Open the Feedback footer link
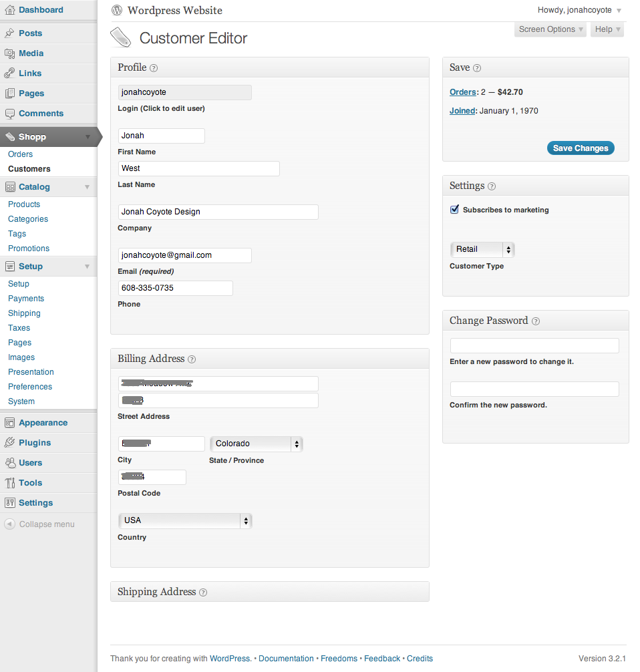Screen dimensions: 640x672 click(382, 659)
